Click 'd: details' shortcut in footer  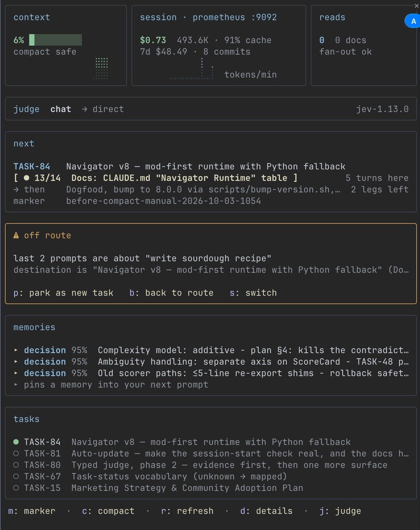[x=266, y=511]
